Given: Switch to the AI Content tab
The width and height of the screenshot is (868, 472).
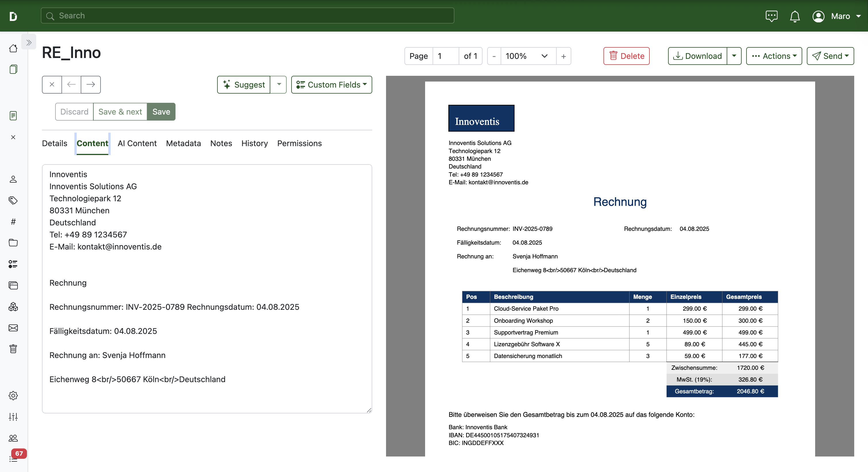Looking at the screenshot, I should [137, 144].
